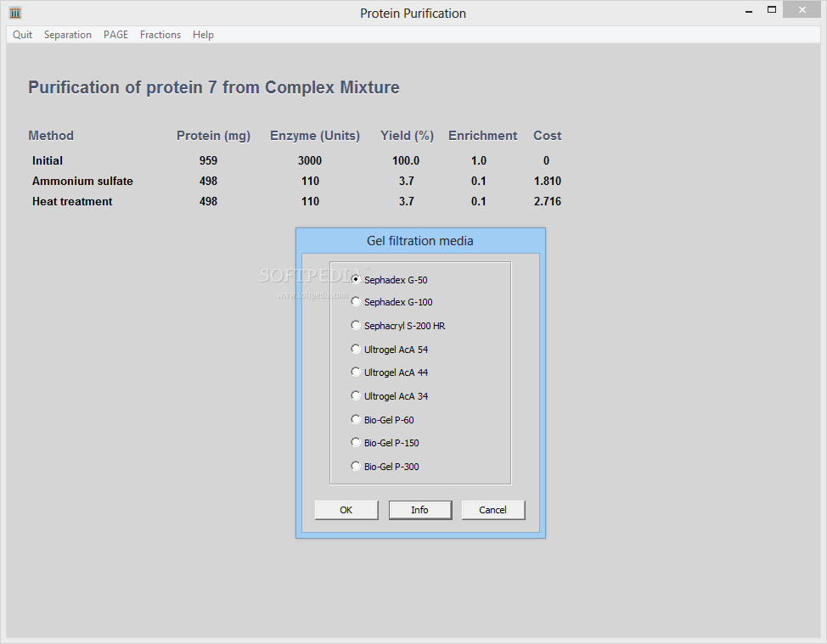Open the Help menu
The height and width of the screenshot is (644, 827).
[203, 35]
